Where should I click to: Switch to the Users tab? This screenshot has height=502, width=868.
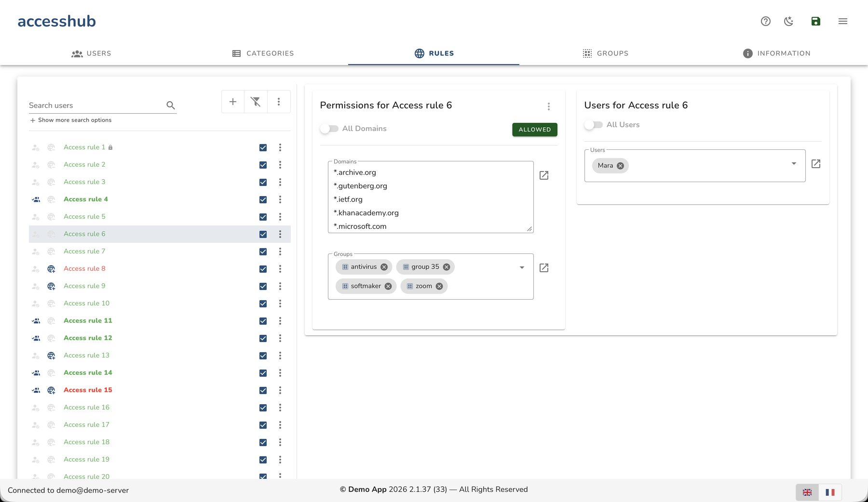(x=91, y=53)
